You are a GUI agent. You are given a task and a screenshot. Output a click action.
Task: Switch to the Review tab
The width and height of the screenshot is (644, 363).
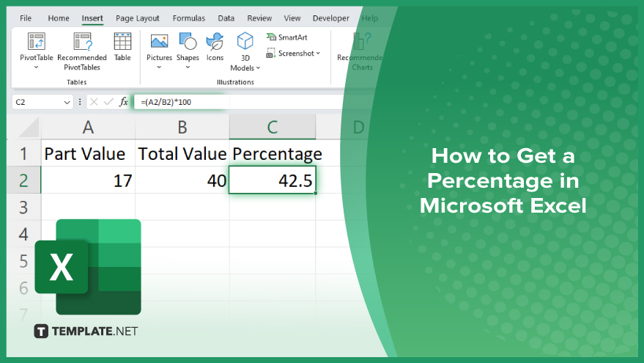[259, 18]
